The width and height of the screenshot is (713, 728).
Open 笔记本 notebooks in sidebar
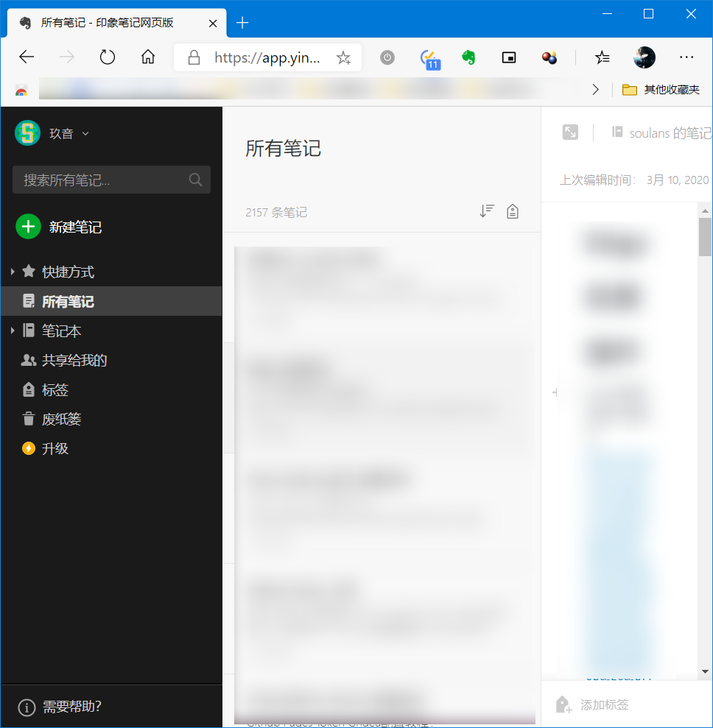(x=61, y=331)
